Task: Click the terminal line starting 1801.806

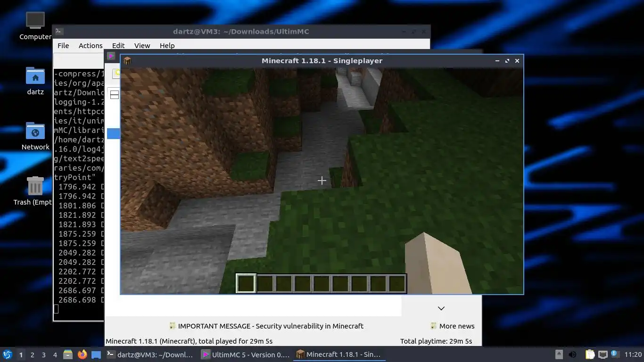Action: [x=79, y=206]
